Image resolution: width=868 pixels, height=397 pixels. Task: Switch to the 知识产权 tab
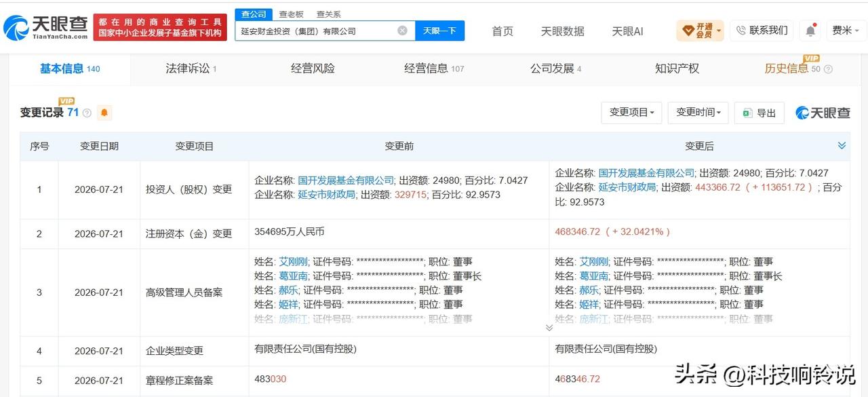pyautogui.click(x=677, y=69)
